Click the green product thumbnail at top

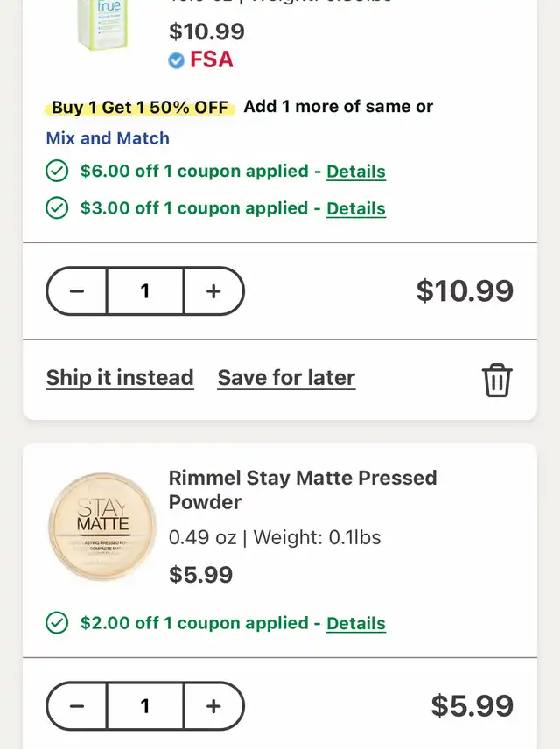point(102,24)
